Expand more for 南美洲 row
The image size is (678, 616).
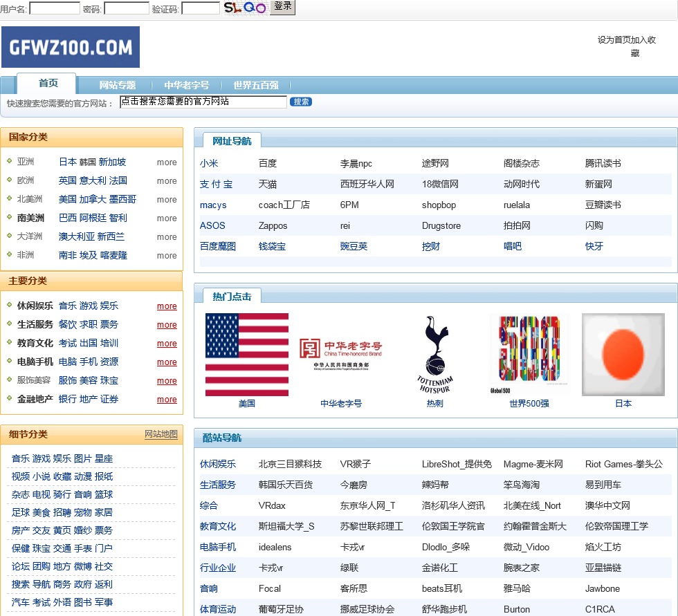167,218
